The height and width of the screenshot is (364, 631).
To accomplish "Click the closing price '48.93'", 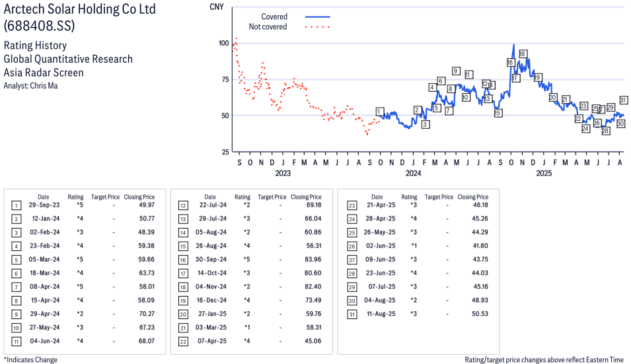I will pos(480,300).
